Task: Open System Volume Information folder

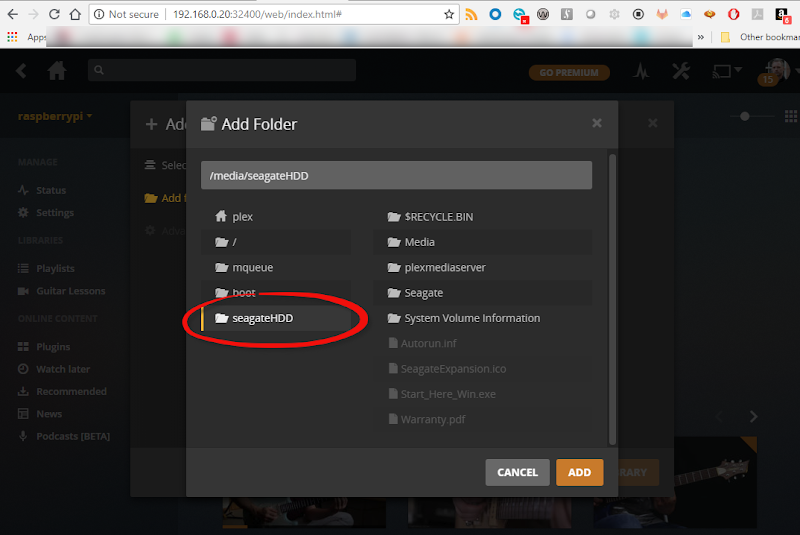Action: 483,318
